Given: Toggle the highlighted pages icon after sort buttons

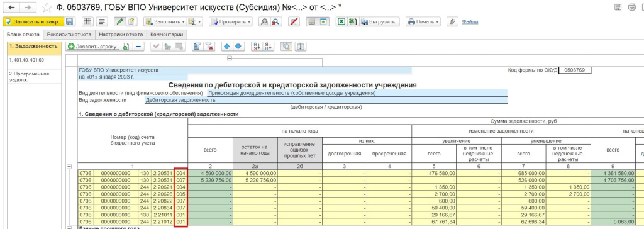Looking at the screenshot, I should [286, 47].
